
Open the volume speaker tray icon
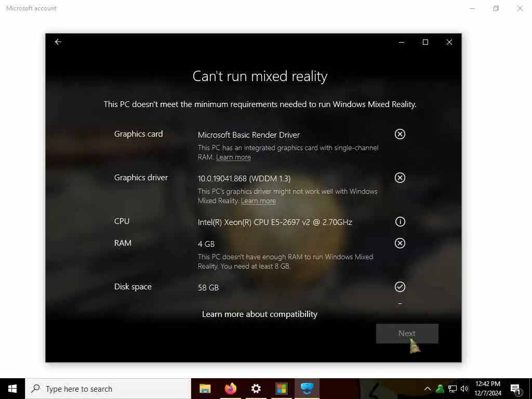[x=464, y=389]
